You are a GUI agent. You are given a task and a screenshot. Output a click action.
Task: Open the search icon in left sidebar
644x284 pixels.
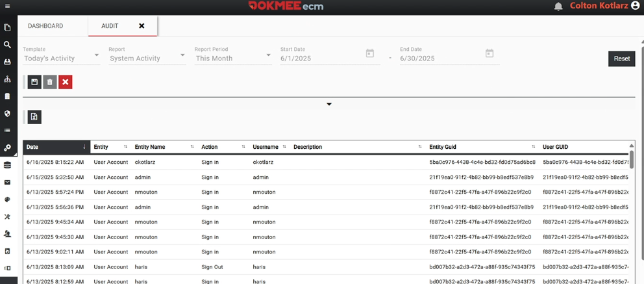coord(7,45)
